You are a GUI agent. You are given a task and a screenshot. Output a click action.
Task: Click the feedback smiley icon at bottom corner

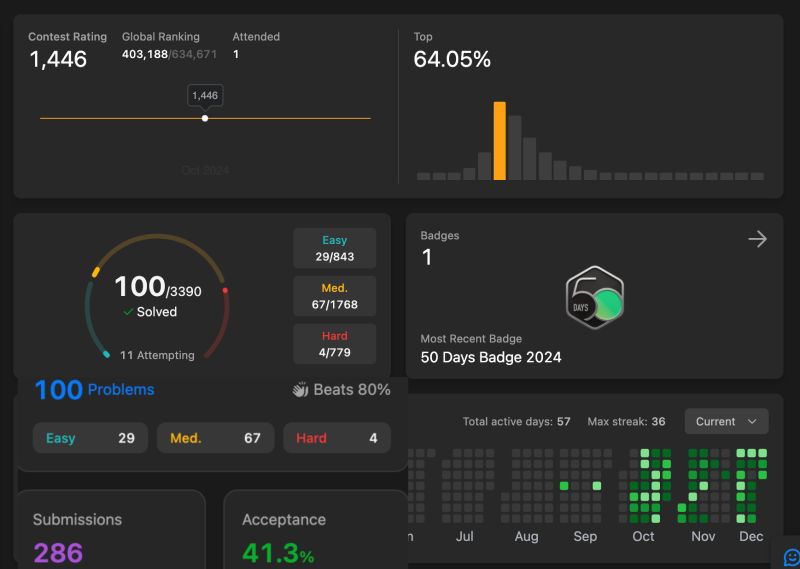tap(792, 557)
